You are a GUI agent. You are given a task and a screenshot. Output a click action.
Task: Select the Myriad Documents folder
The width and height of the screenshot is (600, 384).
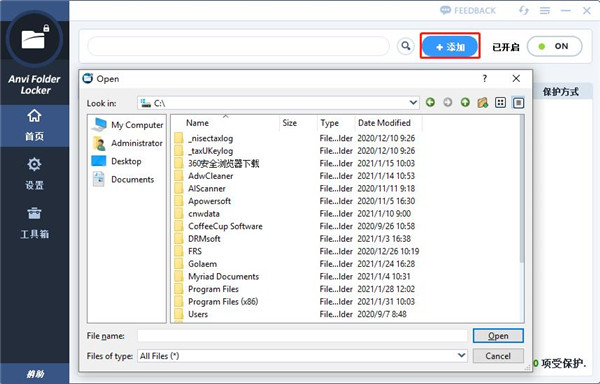(223, 277)
